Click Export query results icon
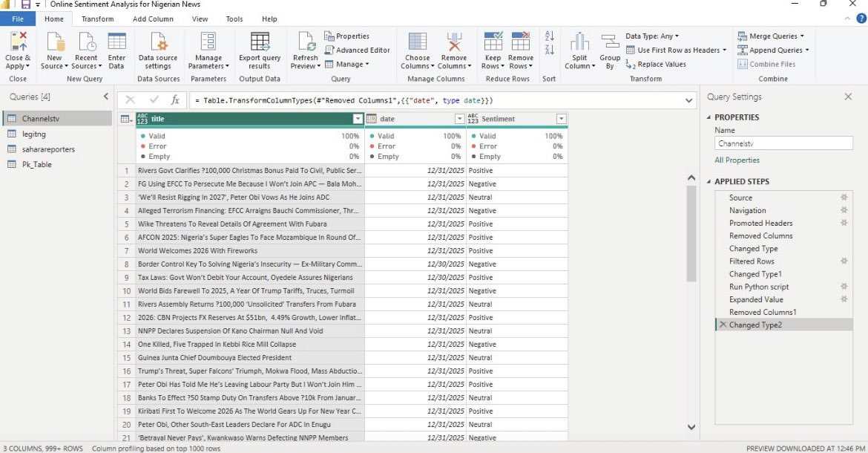868x453 pixels. click(x=260, y=42)
